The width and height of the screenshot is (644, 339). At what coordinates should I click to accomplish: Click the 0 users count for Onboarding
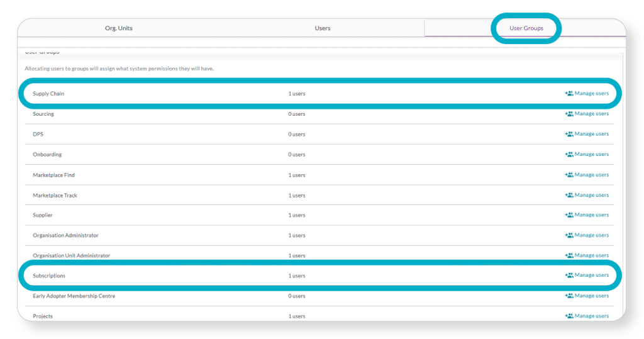(297, 155)
